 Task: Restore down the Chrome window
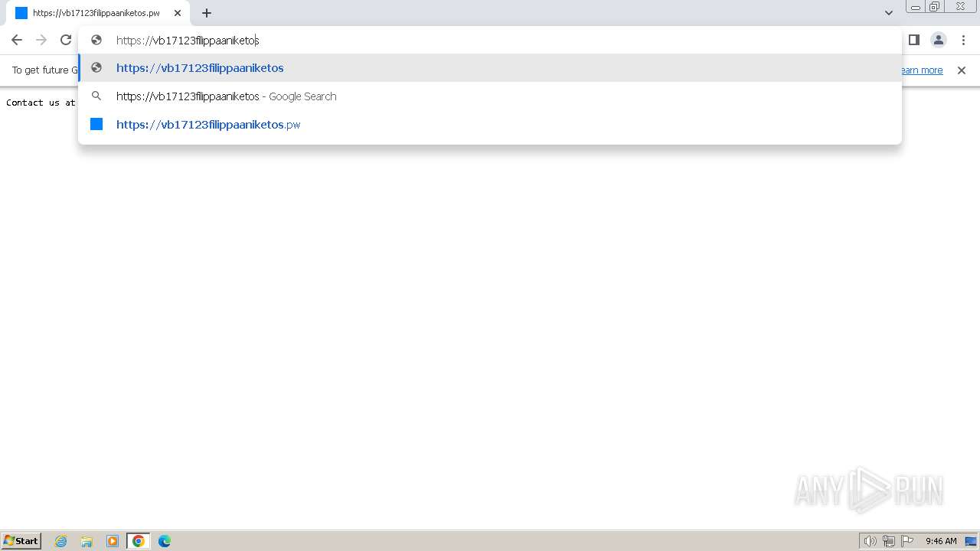pos(935,7)
